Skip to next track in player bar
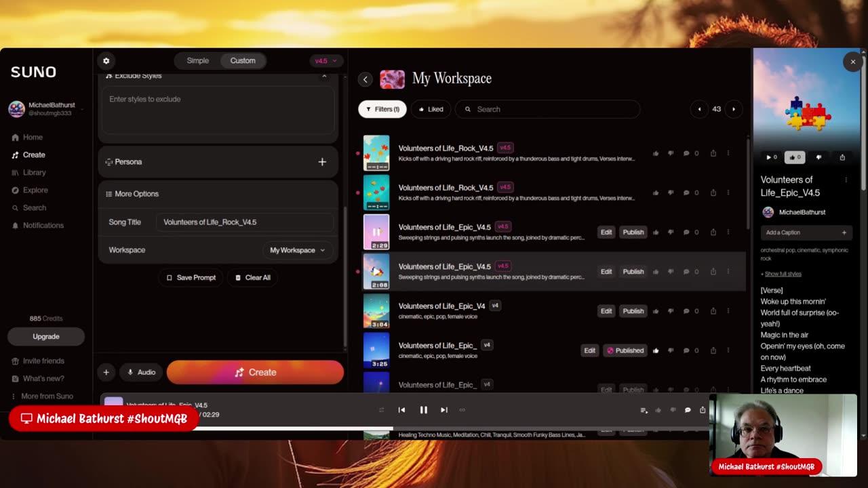Viewport: 868px width, 488px height. pos(443,409)
